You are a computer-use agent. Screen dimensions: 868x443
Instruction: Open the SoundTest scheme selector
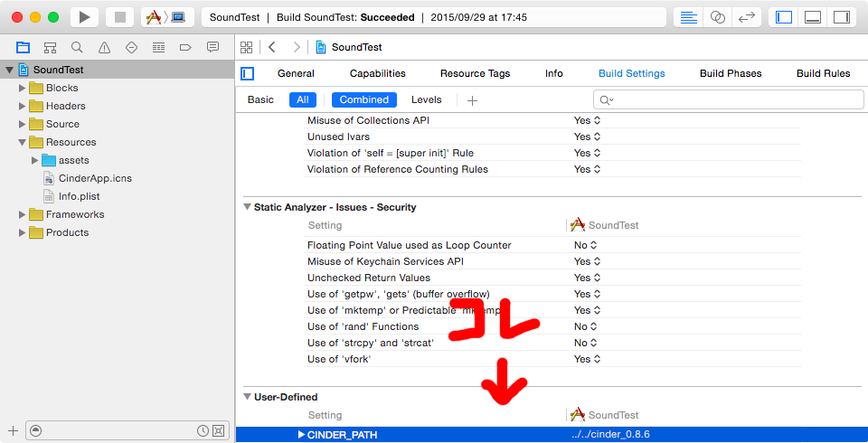tap(168, 17)
